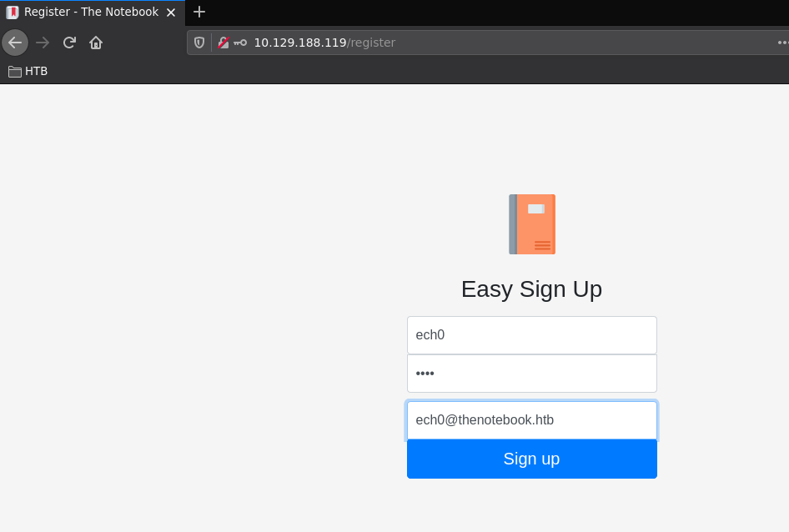The height and width of the screenshot is (532, 789).
Task: Close the Register - The Notebook tab
Action: [171, 13]
